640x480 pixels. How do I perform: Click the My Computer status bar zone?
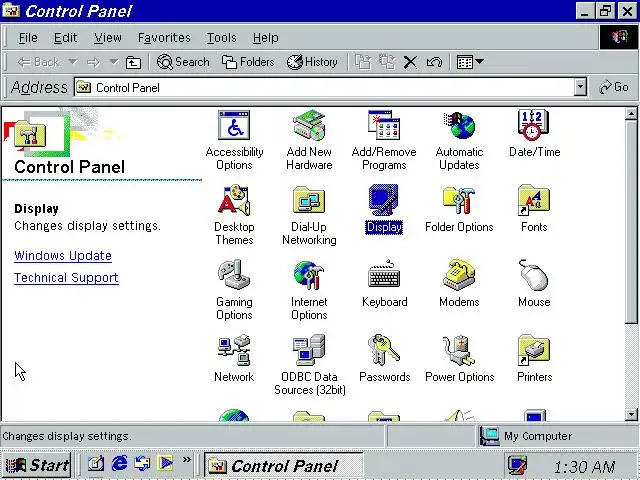tap(556, 436)
